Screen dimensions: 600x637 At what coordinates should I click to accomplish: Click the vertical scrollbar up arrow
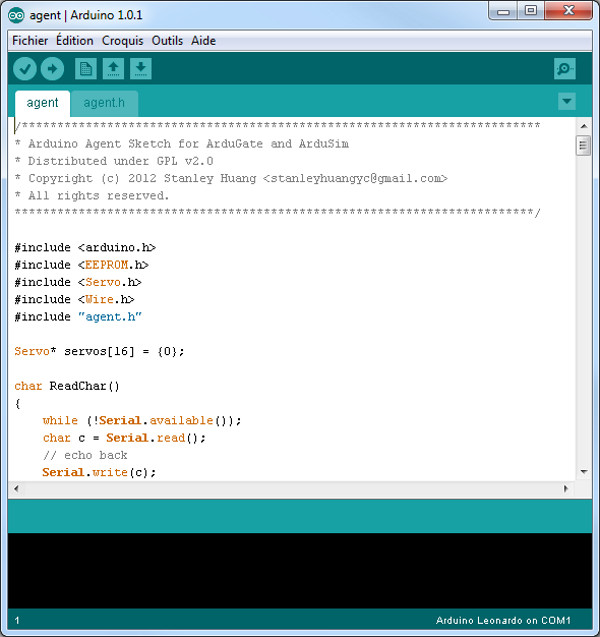pyautogui.click(x=584, y=126)
